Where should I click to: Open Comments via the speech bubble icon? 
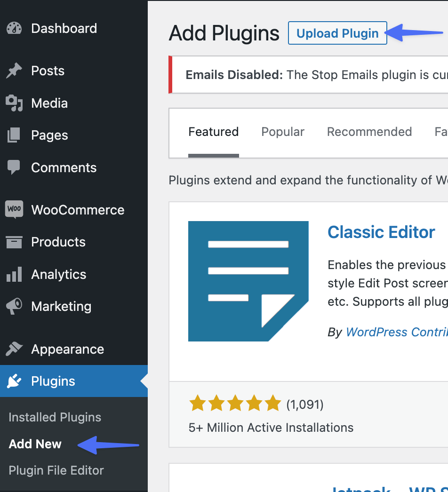[x=14, y=167]
